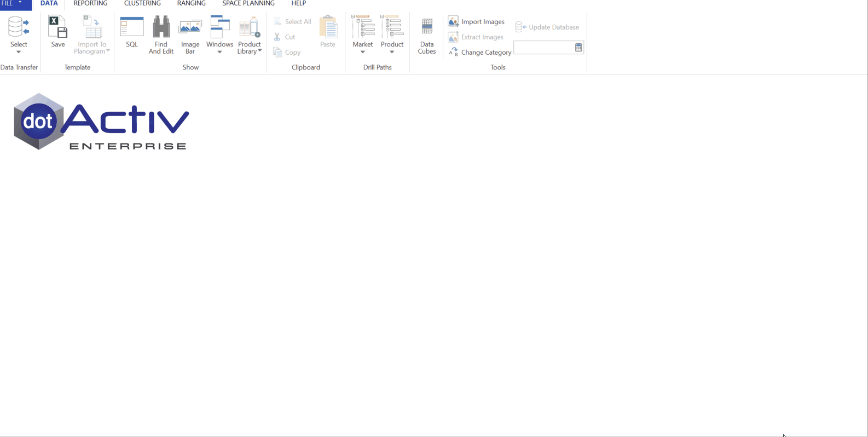Screen dimensions: 868x437
Task: Click the Update Database icon
Action: (520, 27)
